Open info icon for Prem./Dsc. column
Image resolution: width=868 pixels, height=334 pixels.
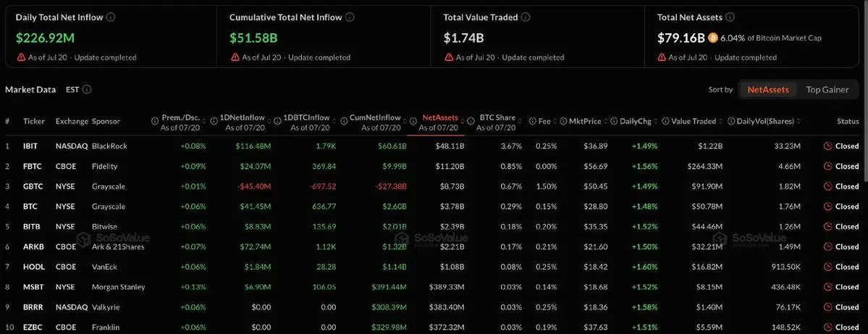(155, 121)
